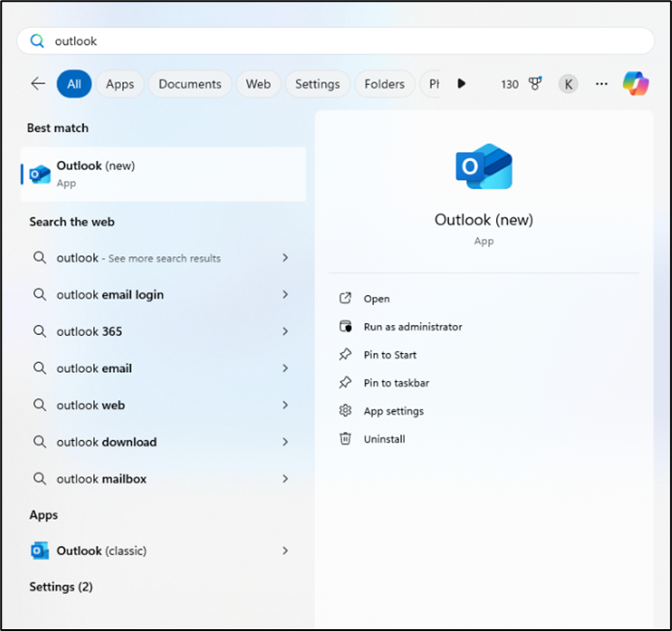The width and height of the screenshot is (672, 631).
Task: Expand the outlook mailbox suggestion chevron
Action: coord(285,479)
